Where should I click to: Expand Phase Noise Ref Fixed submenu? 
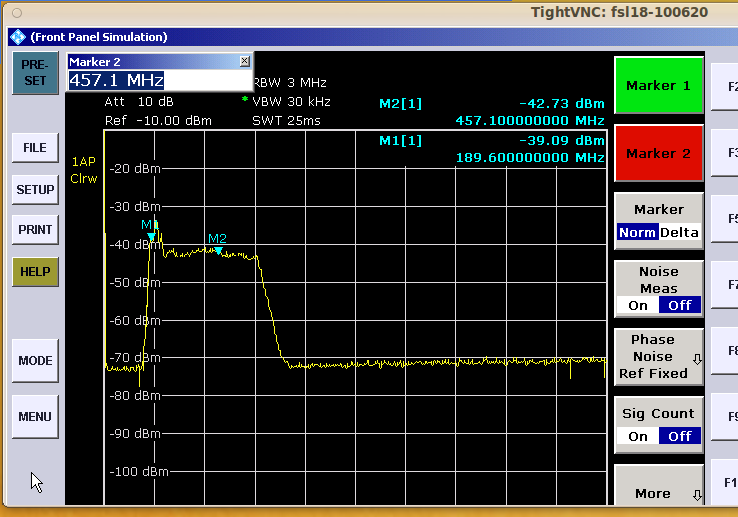[658, 356]
